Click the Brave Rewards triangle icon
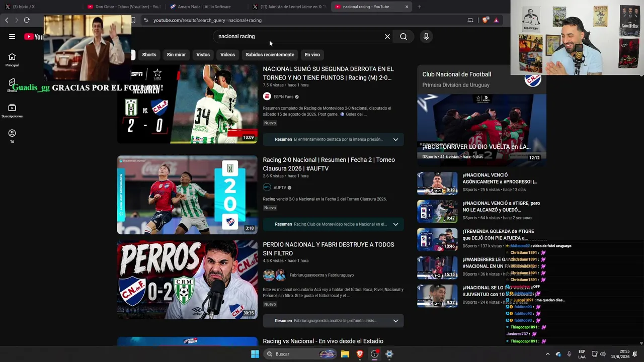Image resolution: width=644 pixels, height=362 pixels. (496, 20)
